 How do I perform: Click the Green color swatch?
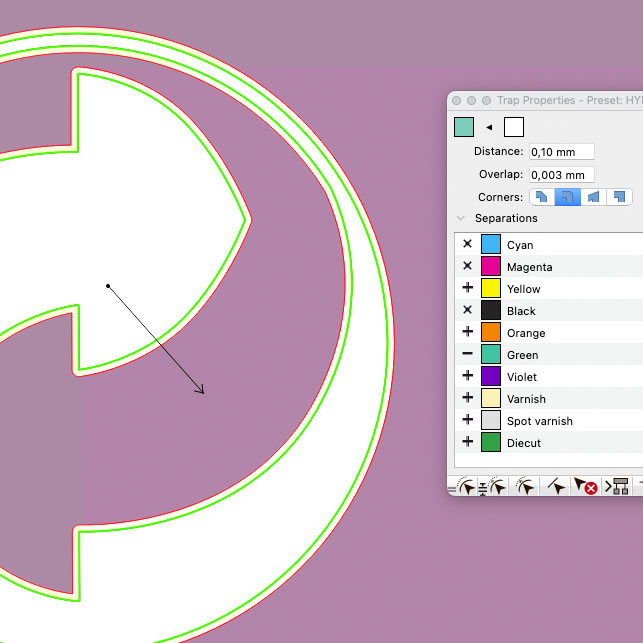click(491, 354)
